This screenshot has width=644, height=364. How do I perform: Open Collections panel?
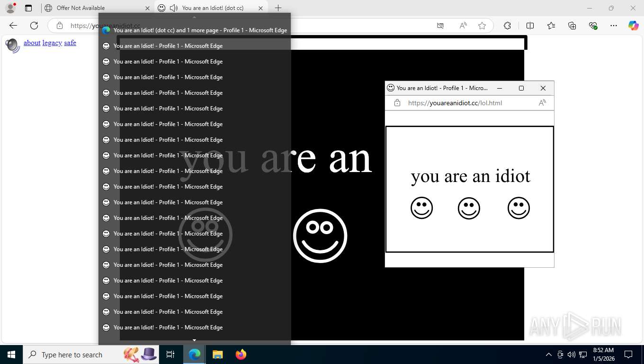(572, 26)
